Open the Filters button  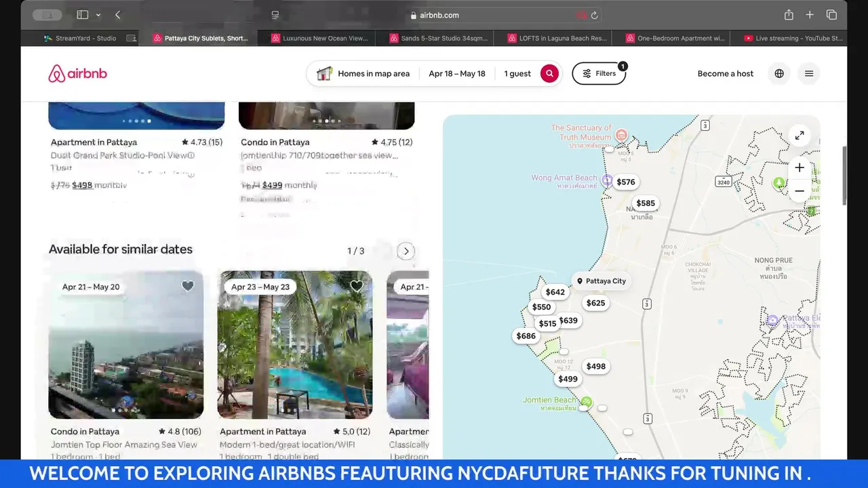point(599,73)
